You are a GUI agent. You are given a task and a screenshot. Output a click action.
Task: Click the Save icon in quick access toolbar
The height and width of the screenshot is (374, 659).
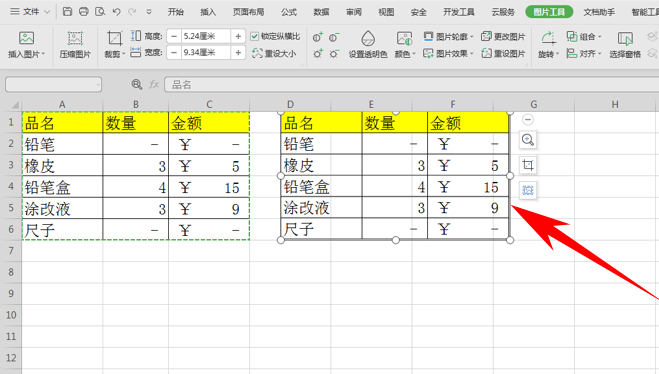click(x=67, y=12)
